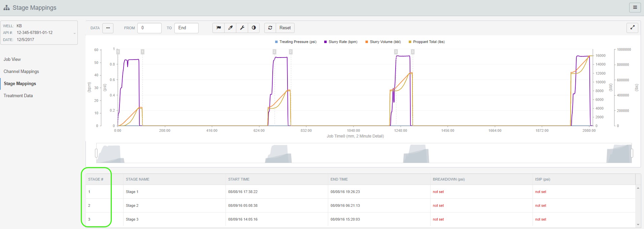The image size is (644, 229).
Task: Click the flag icon in the chart toolbar
Action: (x=218, y=28)
